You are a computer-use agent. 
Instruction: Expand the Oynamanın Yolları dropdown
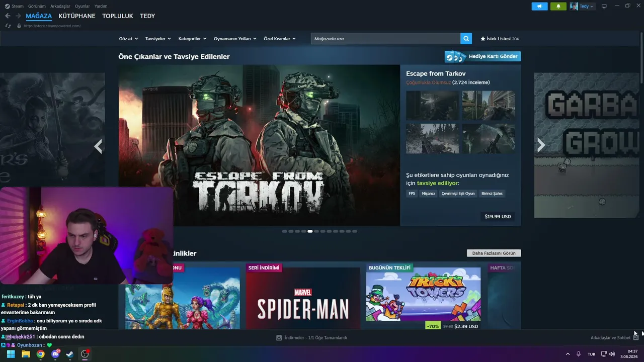(235, 39)
